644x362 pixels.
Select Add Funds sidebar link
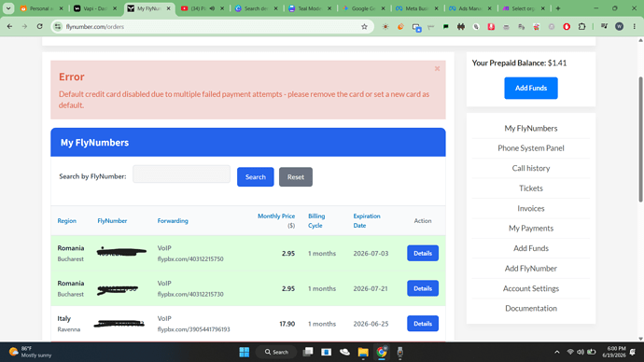point(531,248)
